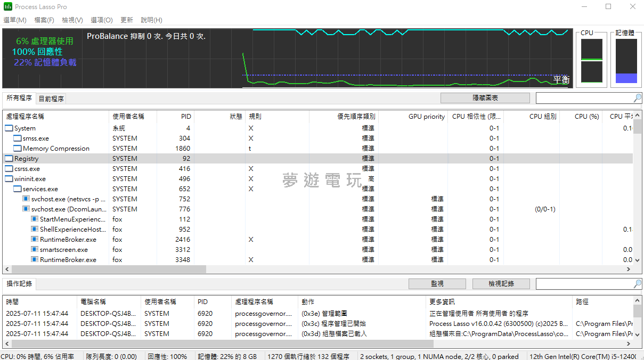Click the System process icon
The image size is (644, 360).
click(9, 128)
